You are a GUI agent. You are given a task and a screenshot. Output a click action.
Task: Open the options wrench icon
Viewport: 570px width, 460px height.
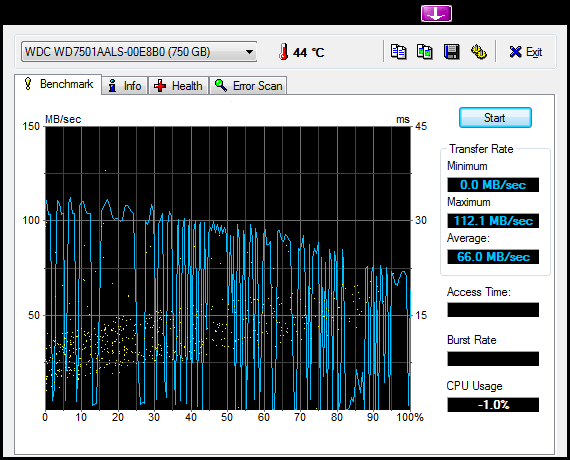478,52
